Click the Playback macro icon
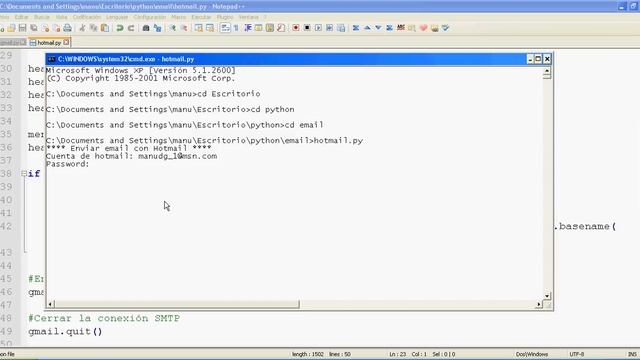This screenshot has width=640, height=360. 318,28
